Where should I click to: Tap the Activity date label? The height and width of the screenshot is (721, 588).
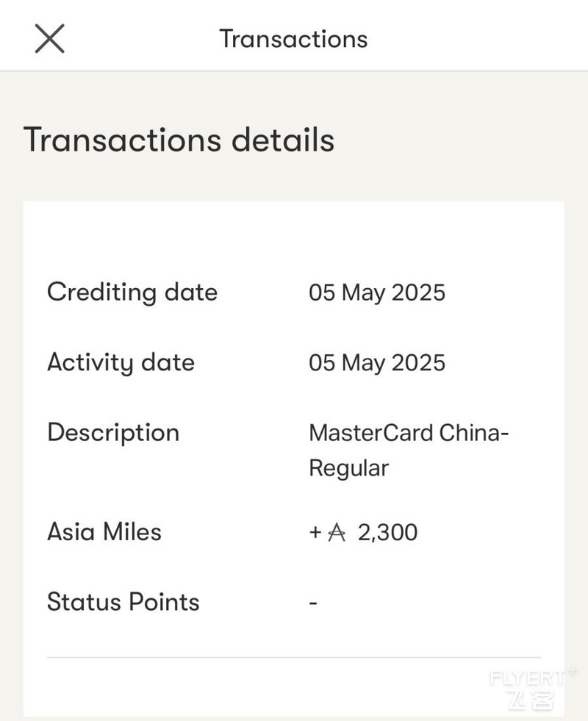pyautogui.click(x=121, y=362)
